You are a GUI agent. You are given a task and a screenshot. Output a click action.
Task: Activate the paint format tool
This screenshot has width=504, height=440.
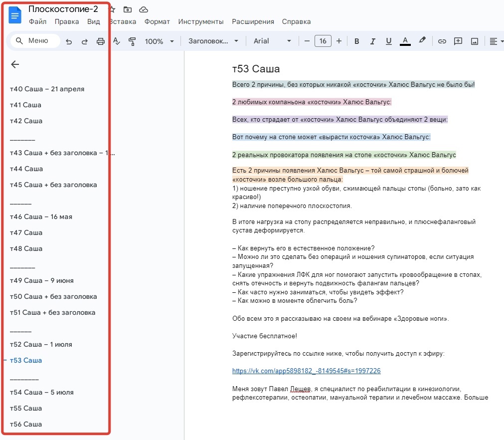pyautogui.click(x=132, y=41)
